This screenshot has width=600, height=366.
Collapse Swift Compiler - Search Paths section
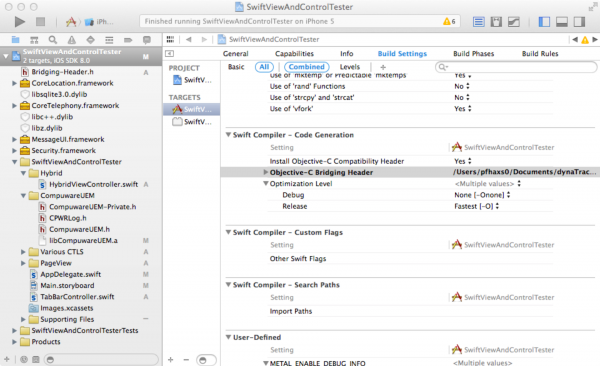[228, 285]
